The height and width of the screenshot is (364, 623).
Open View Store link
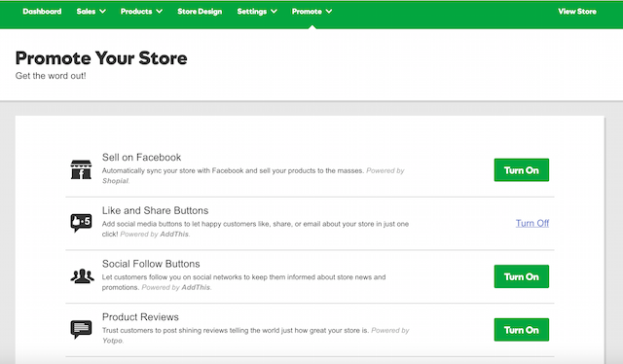point(577,12)
